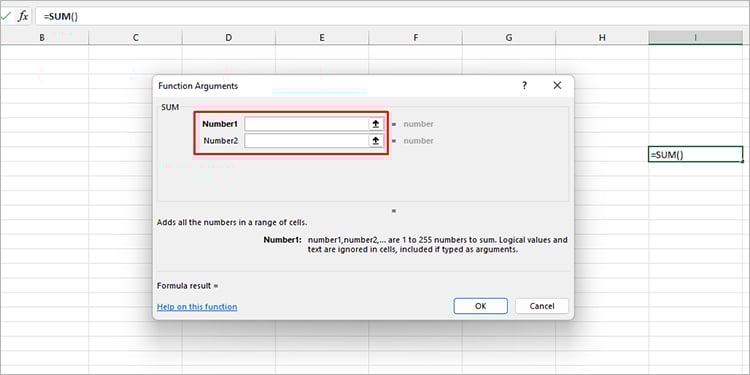Select column C header

[x=135, y=37]
